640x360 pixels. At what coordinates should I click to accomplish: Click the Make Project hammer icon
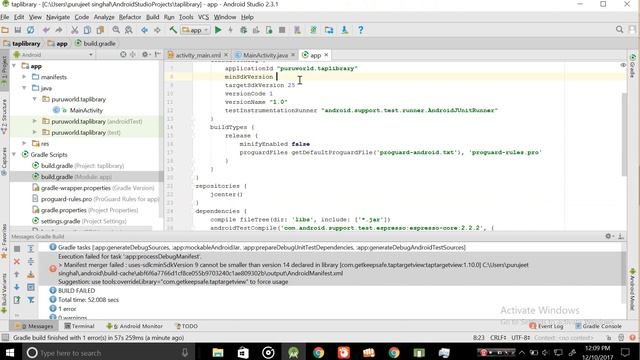click(x=173, y=30)
